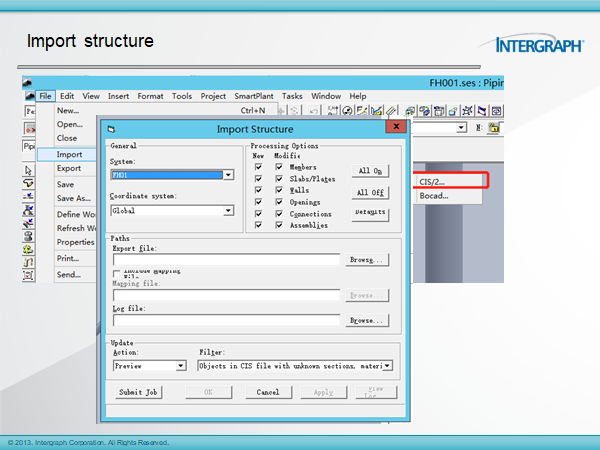Select the Insert Tap tool in left toolbar

point(28,223)
